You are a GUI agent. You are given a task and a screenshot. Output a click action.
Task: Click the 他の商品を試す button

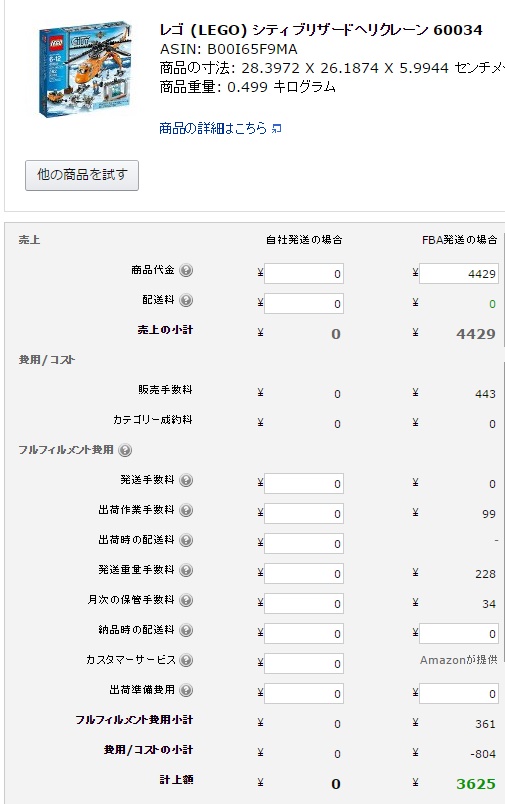(x=82, y=175)
